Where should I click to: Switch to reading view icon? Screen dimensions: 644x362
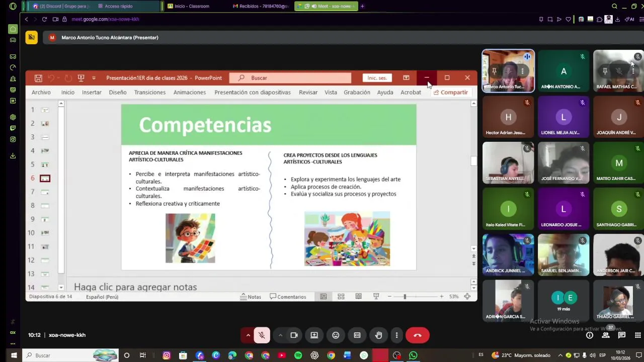coord(358,297)
